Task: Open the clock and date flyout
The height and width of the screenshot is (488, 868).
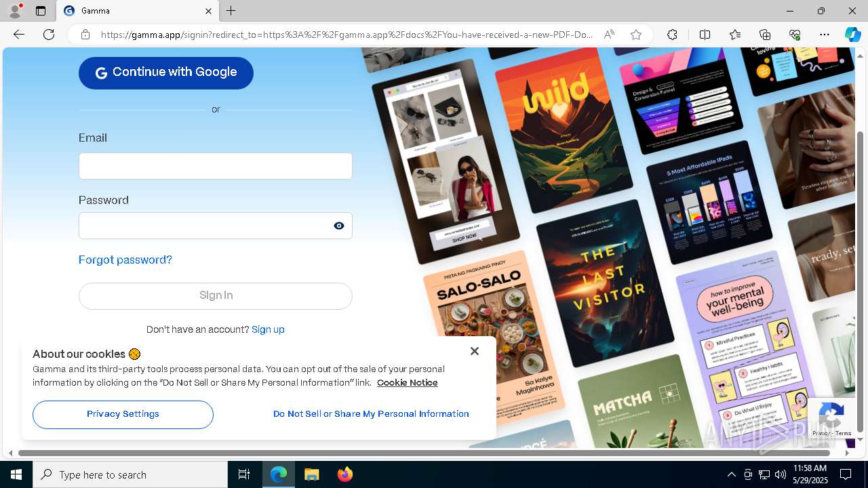Action: (x=809, y=474)
